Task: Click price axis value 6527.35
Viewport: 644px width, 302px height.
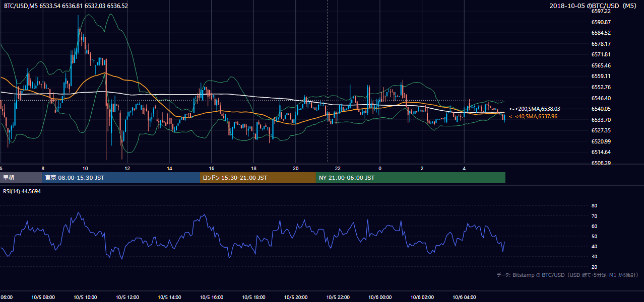Action: [601, 130]
